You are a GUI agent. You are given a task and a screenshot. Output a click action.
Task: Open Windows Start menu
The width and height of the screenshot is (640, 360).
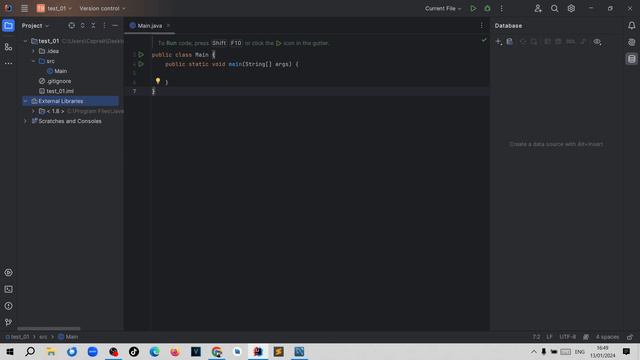pos(10,351)
